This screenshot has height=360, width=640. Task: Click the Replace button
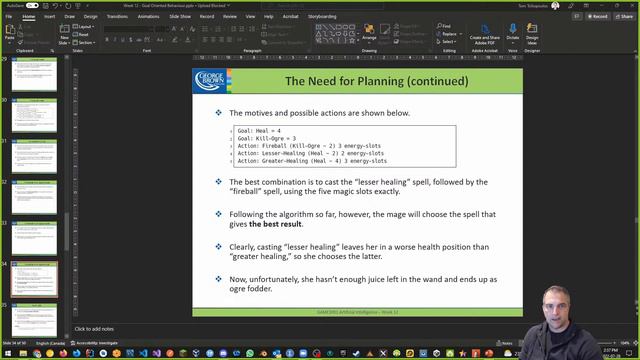tap(449, 34)
